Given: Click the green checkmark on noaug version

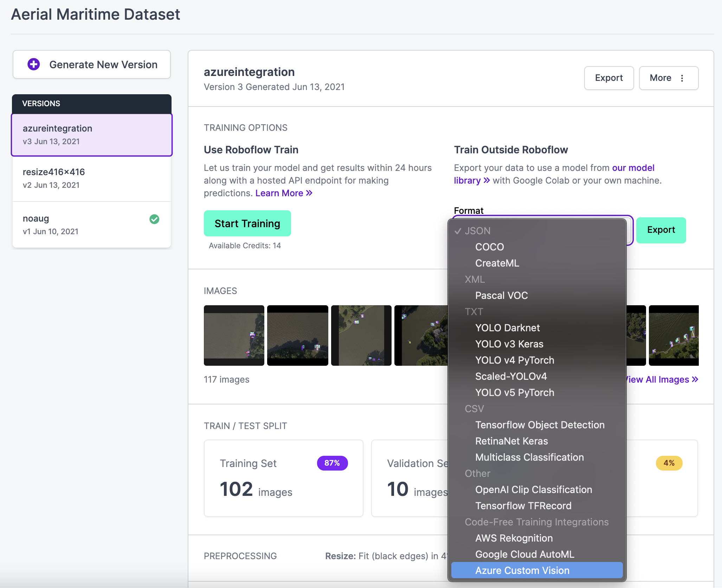Looking at the screenshot, I should (x=154, y=219).
